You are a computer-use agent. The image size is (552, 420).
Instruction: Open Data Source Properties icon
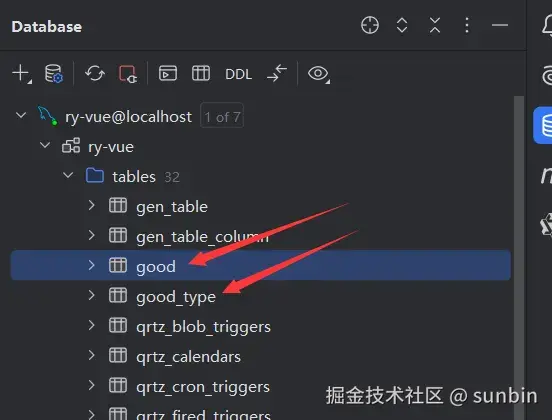pos(54,74)
